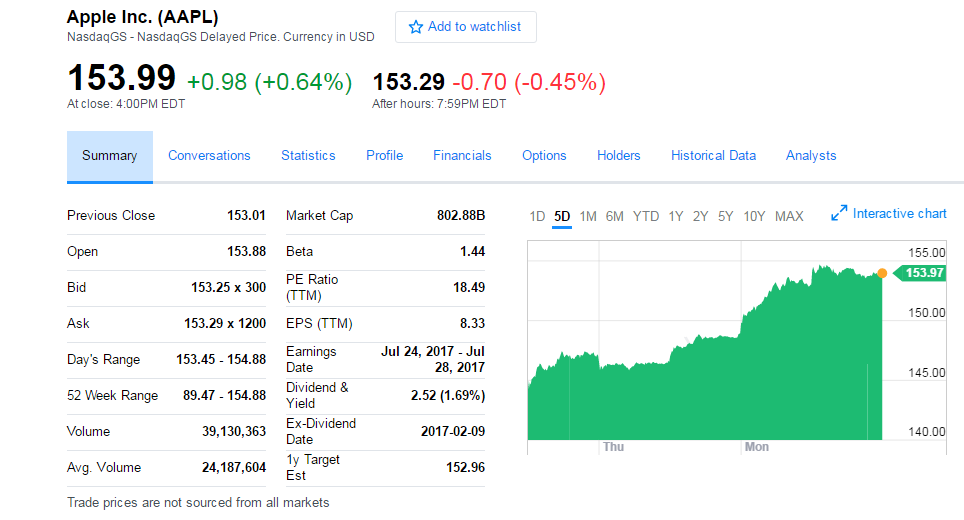Click the Mon label on chart axis
The height and width of the screenshot is (520, 964).
757,447
